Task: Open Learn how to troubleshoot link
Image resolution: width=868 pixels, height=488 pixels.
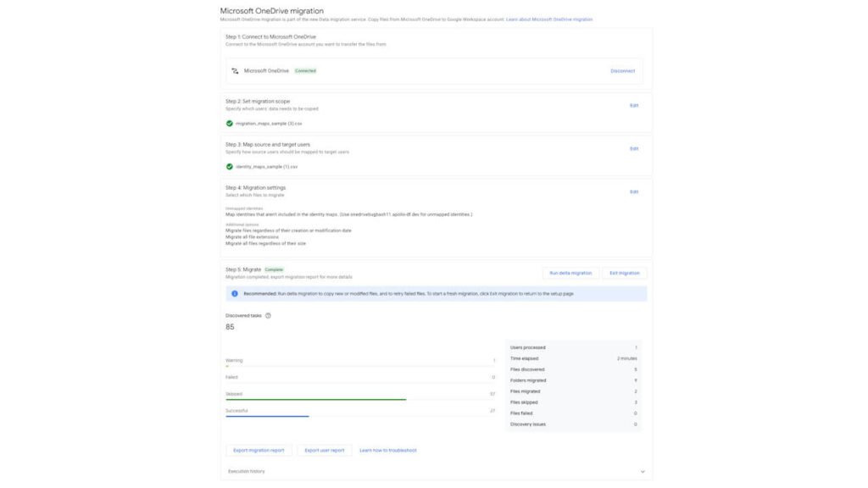Action: pos(388,451)
